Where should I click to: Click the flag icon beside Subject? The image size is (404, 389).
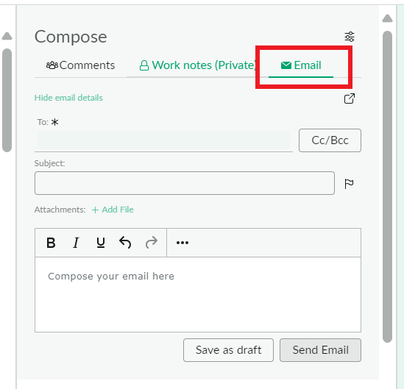[349, 183]
